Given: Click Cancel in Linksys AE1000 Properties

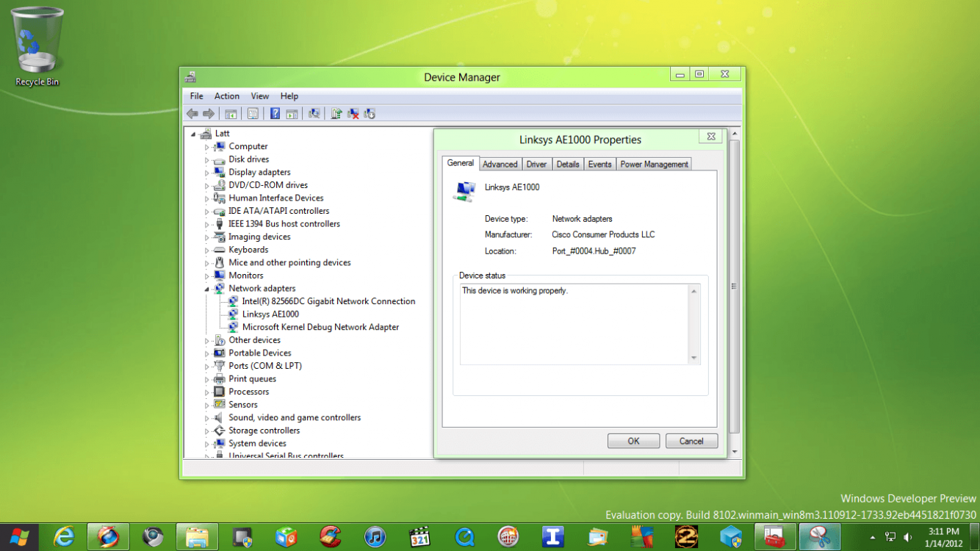Looking at the screenshot, I should click(x=691, y=441).
